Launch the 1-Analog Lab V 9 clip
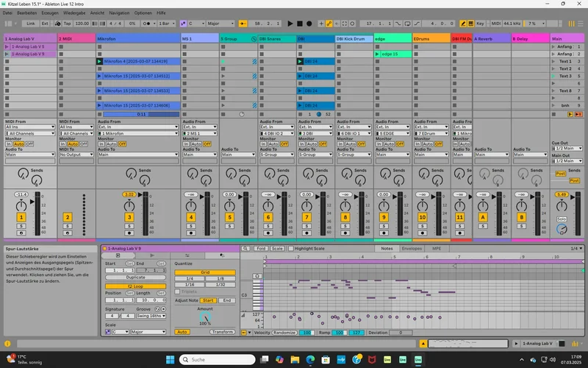 [7, 54]
